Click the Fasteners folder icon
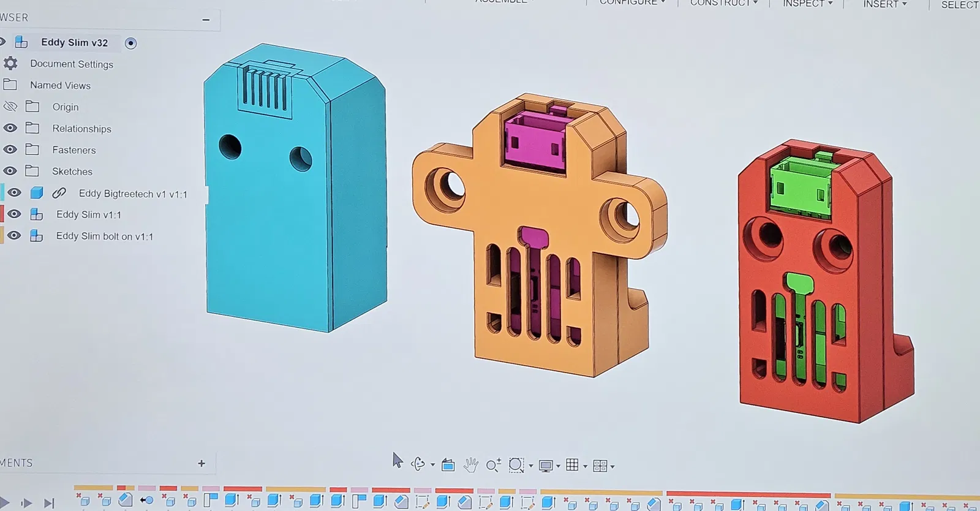Viewport: 980px width, 511px height. pos(32,150)
